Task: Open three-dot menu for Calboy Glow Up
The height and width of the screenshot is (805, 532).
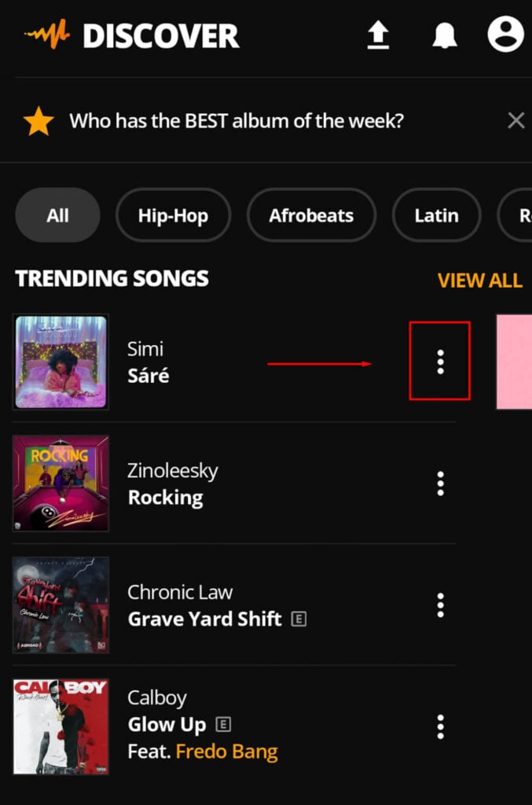Action: (440, 726)
